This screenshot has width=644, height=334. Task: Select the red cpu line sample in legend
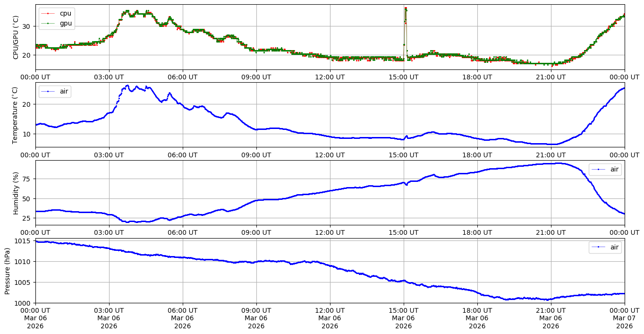(x=48, y=13)
